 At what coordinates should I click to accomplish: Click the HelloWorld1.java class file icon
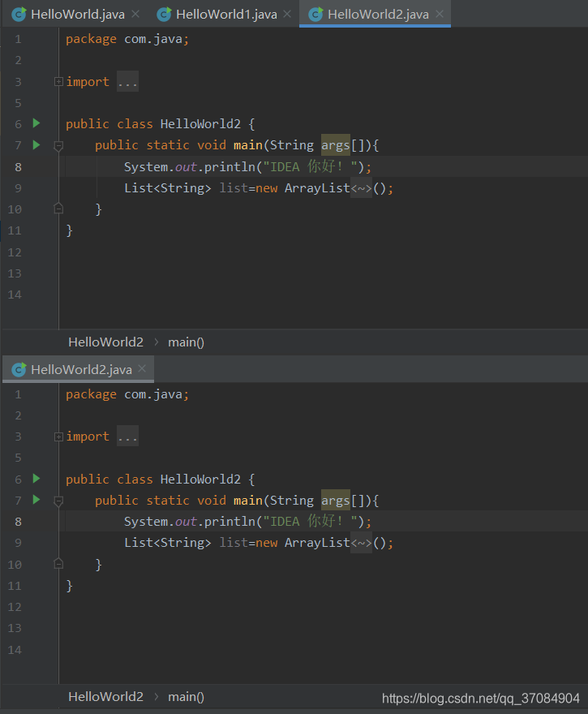(x=164, y=15)
